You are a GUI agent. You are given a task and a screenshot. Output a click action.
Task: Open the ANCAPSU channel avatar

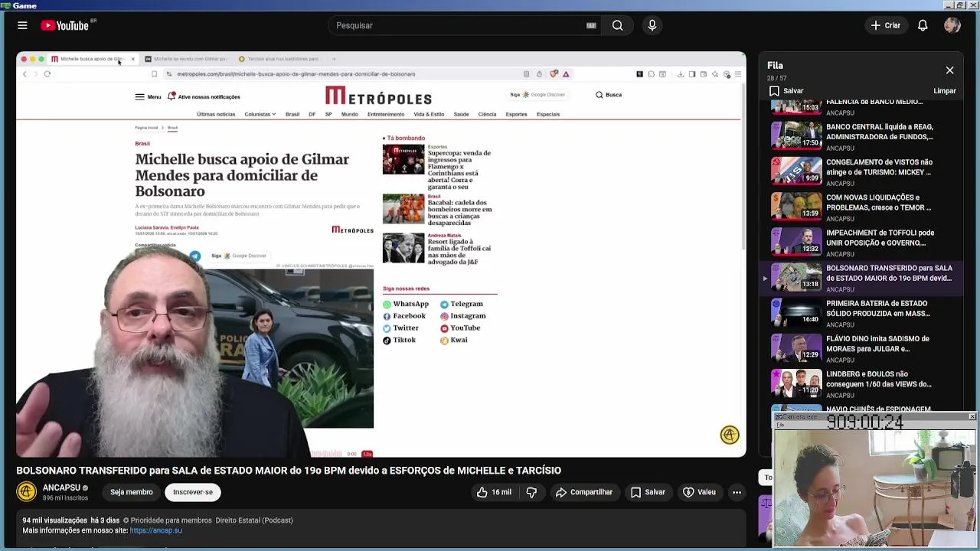click(27, 492)
